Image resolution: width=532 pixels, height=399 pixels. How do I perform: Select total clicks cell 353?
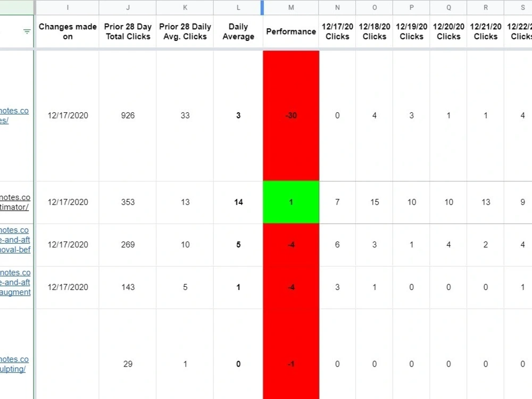128,202
